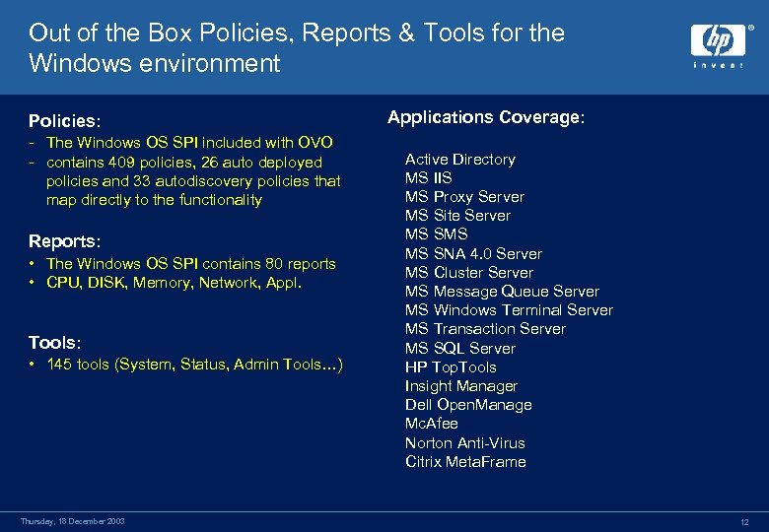The image size is (769, 532).
Task: Click the footer date 'Thursday, 18 December 2003'
Action: 72,521
